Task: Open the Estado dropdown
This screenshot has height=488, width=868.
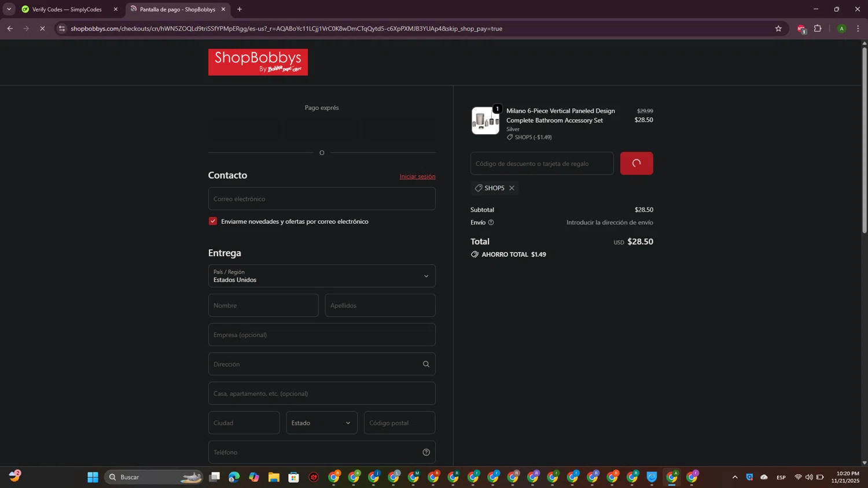Action: [x=322, y=423]
